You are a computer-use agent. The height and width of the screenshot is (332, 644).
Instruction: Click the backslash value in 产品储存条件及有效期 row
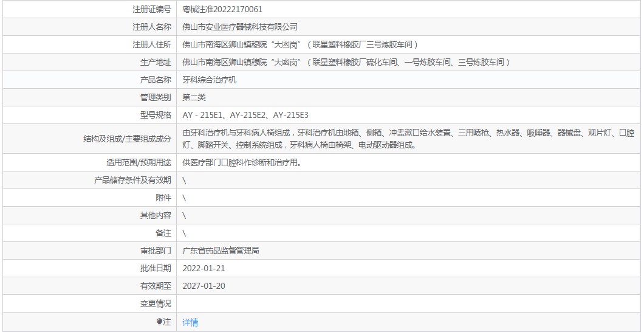pyautogui.click(x=185, y=180)
